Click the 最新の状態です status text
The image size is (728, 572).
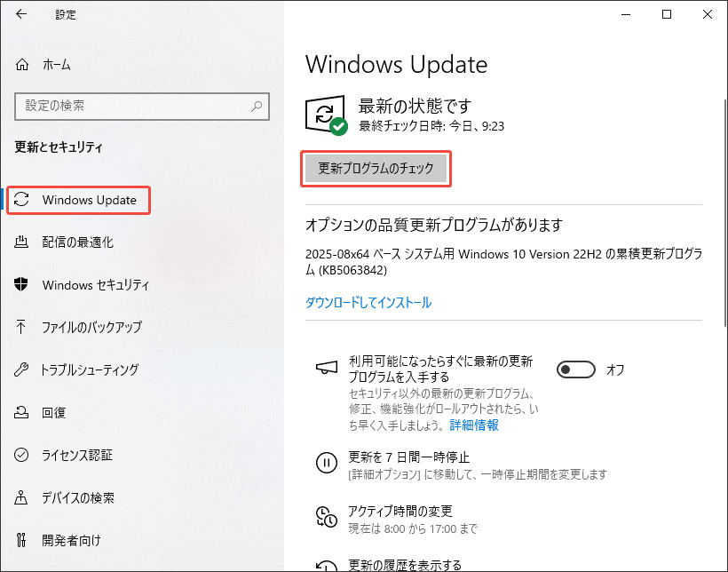pyautogui.click(x=415, y=107)
